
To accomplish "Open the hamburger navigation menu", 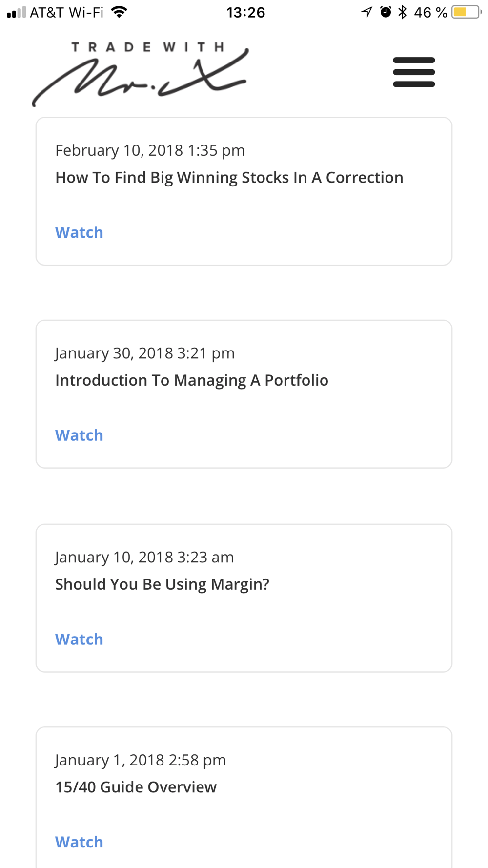I will tap(414, 72).
